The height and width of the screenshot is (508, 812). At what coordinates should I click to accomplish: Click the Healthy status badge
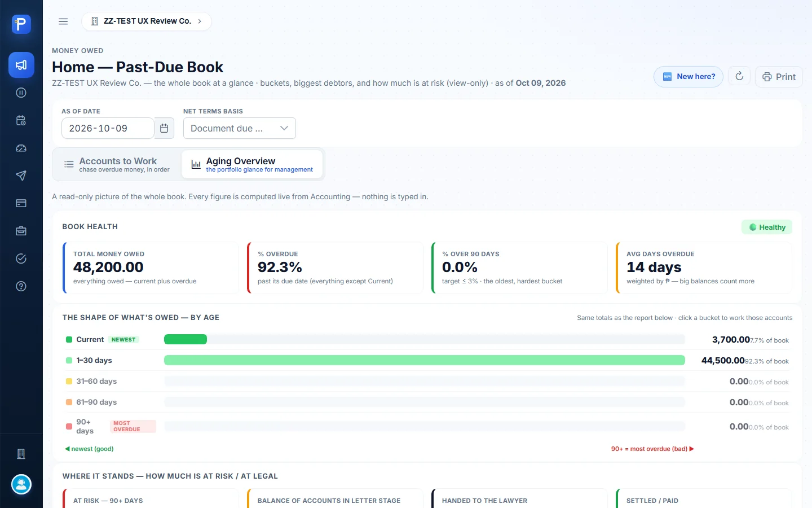click(767, 227)
